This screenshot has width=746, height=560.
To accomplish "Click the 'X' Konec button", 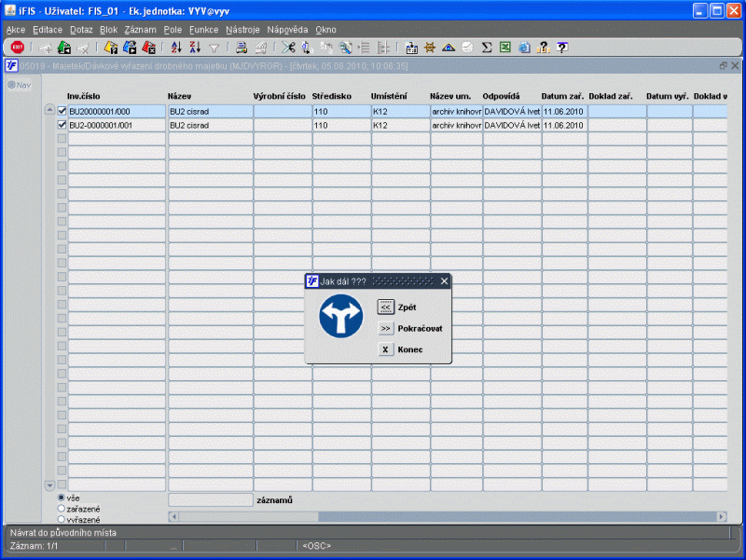I will pos(385,349).
